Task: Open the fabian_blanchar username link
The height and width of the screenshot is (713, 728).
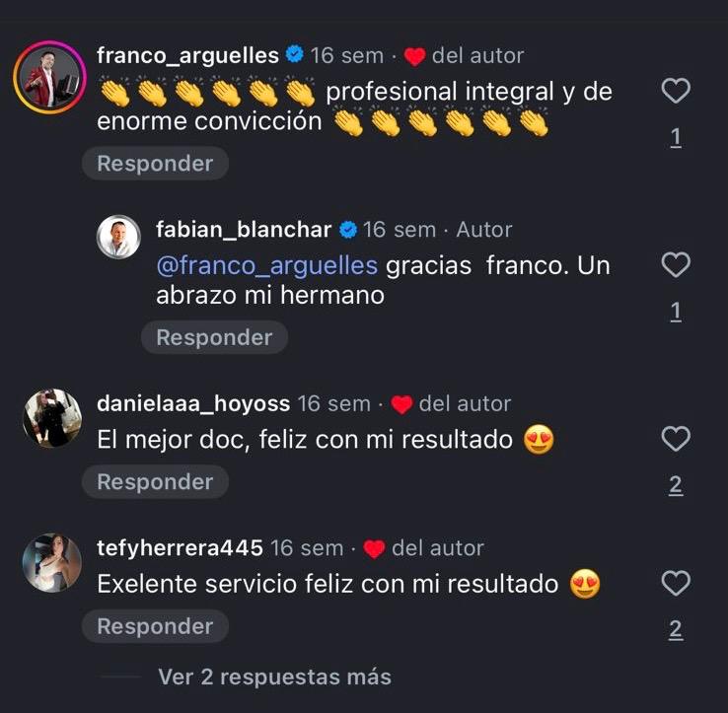Action: (244, 230)
